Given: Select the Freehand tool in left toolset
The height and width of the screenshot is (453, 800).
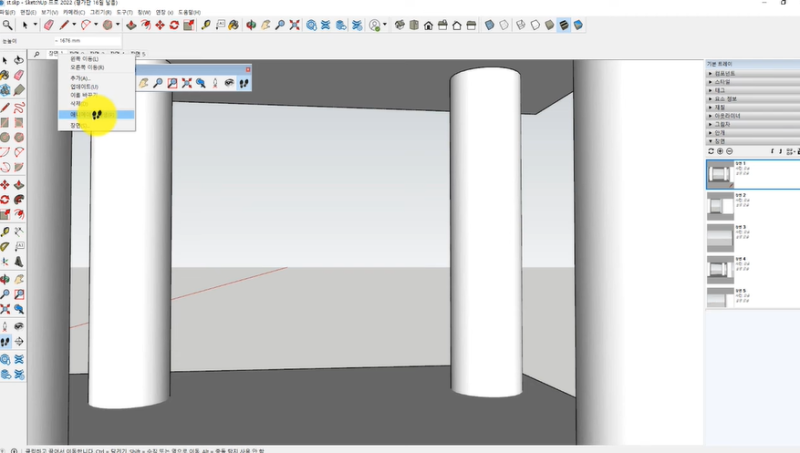Looking at the screenshot, I should click(19, 108).
